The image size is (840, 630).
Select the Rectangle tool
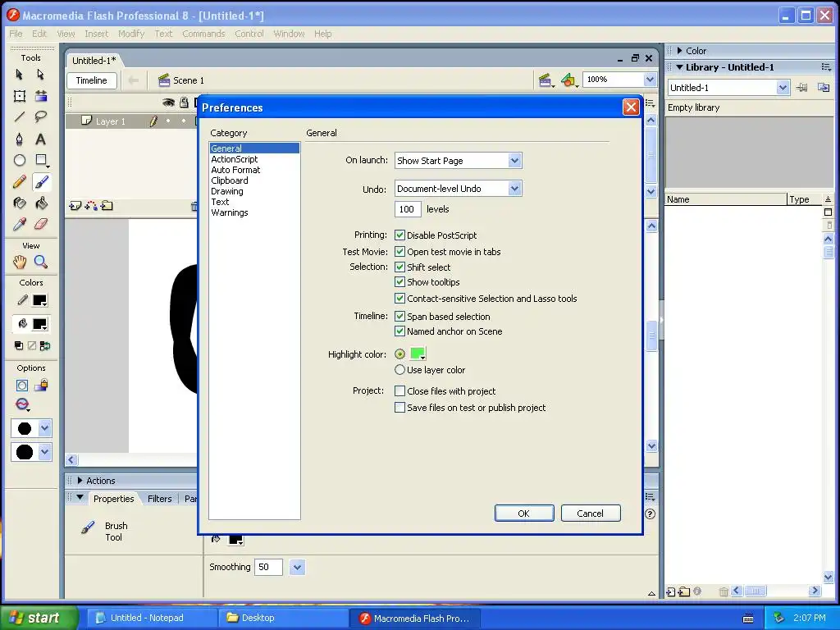tap(41, 160)
